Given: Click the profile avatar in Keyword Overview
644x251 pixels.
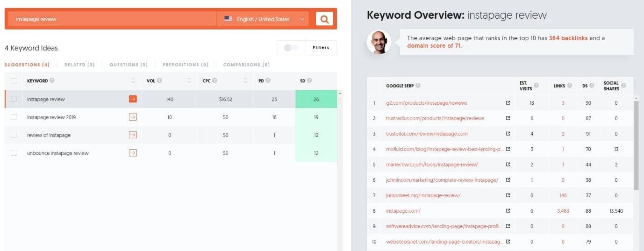Looking at the screenshot, I should [x=379, y=42].
